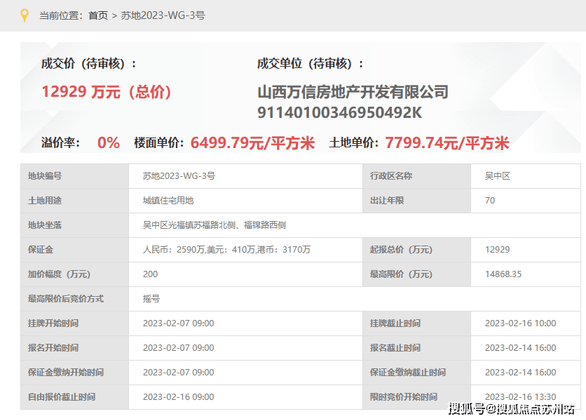
Task: Click the 最高限价 value 14868.35
Action: pyautogui.click(x=503, y=274)
